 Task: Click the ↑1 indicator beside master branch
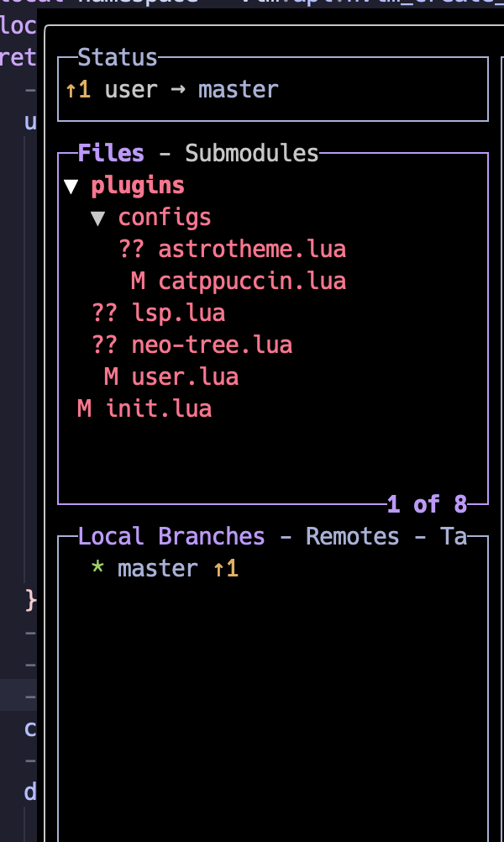(x=225, y=567)
